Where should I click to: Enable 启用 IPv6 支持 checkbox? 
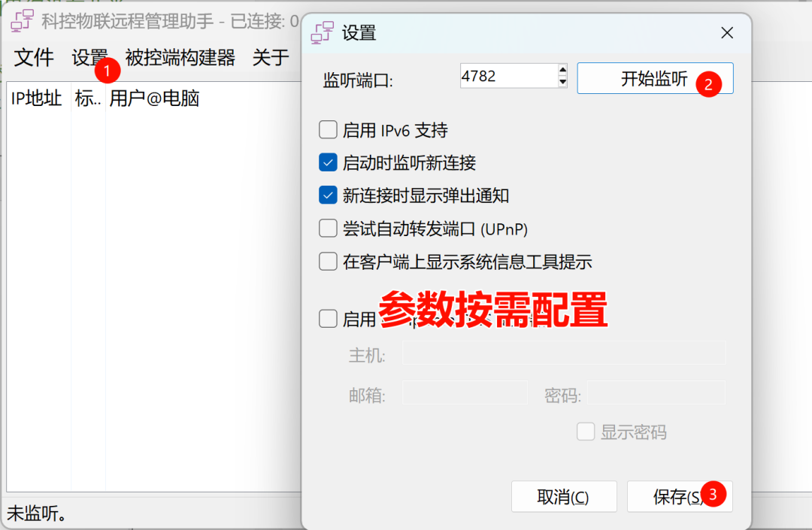328,130
